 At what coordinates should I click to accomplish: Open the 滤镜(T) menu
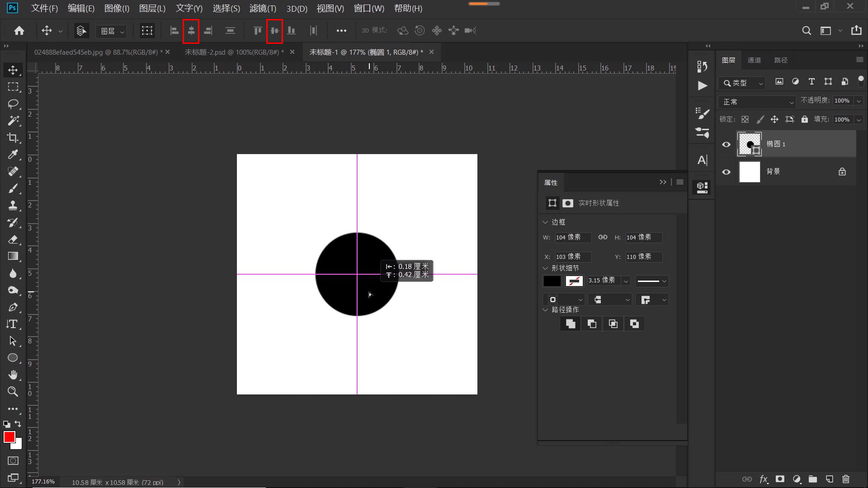tap(263, 9)
